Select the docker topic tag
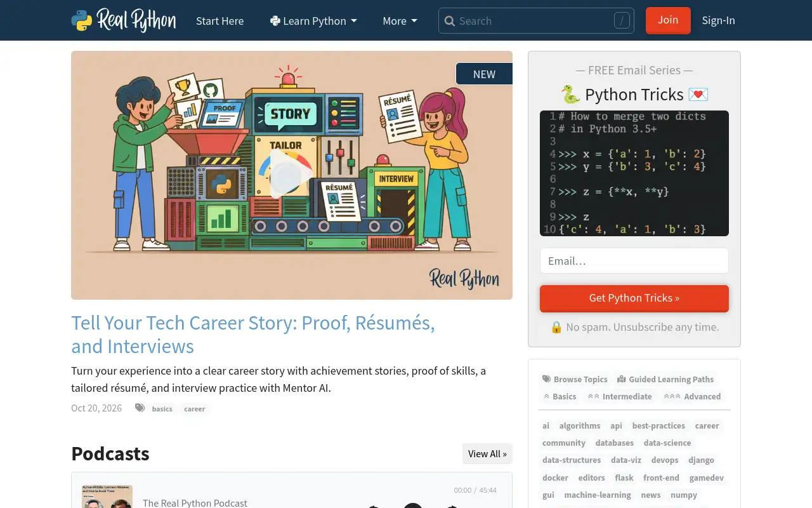This screenshot has width=812, height=508. click(x=556, y=478)
